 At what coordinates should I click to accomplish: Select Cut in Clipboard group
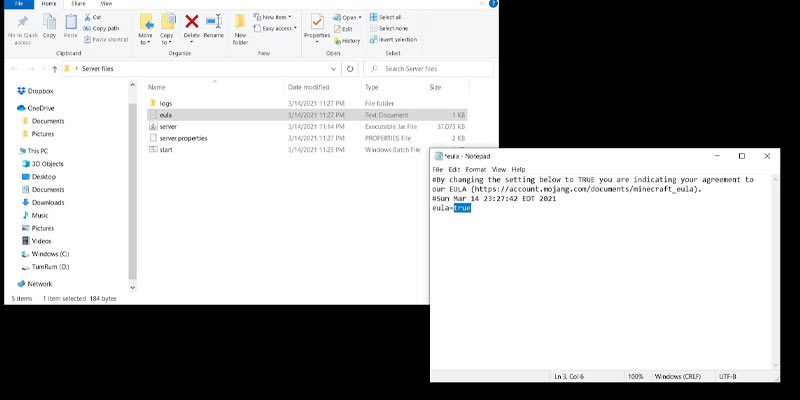[x=92, y=17]
